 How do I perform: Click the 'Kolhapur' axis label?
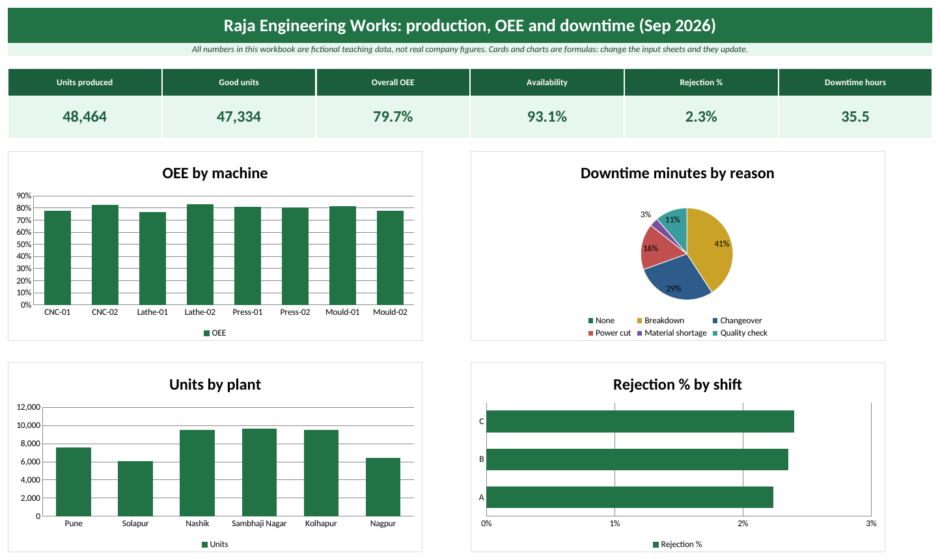pos(321,524)
